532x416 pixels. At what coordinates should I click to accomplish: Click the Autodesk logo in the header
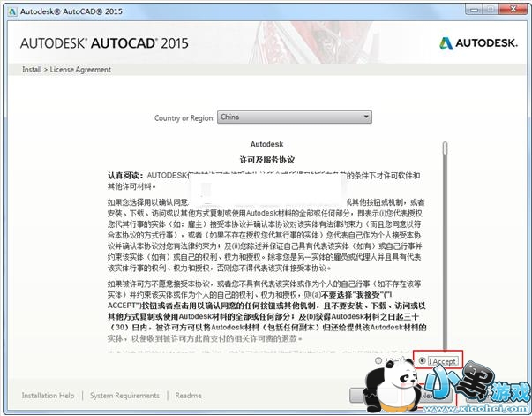coord(478,43)
